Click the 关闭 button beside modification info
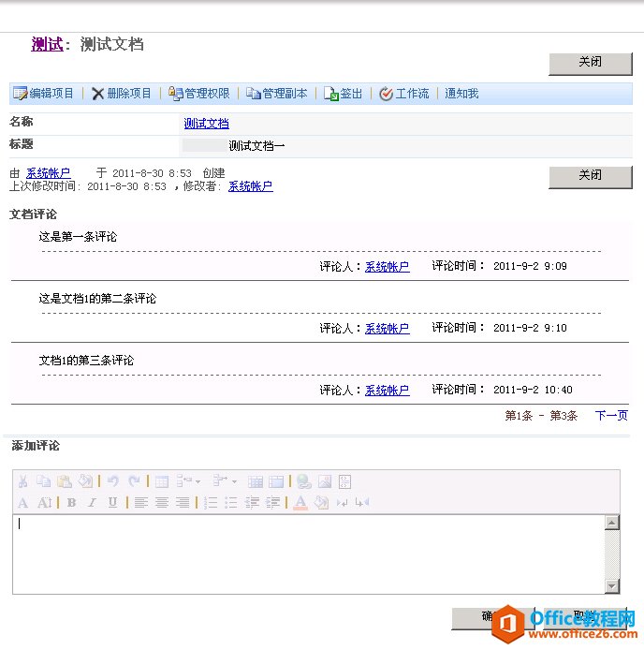The height and width of the screenshot is (650, 644). pyautogui.click(x=590, y=177)
